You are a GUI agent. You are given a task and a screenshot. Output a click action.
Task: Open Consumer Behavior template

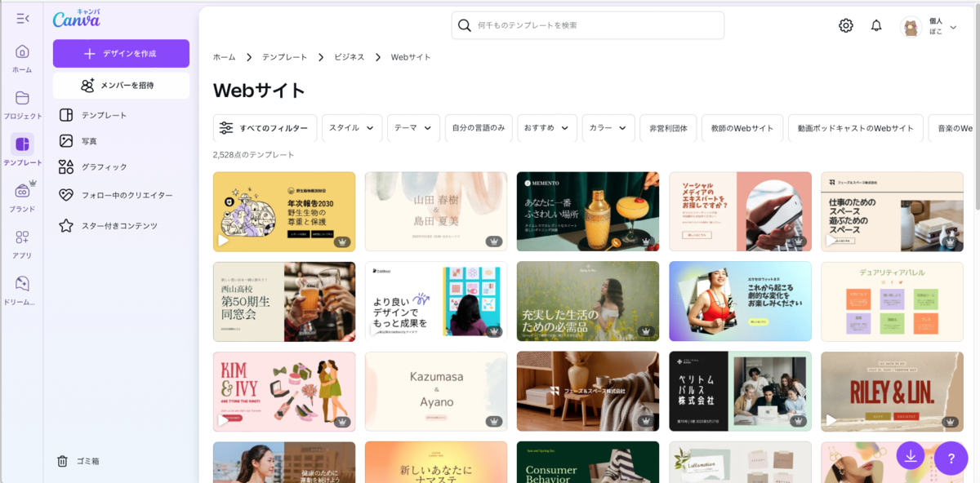pos(588,462)
